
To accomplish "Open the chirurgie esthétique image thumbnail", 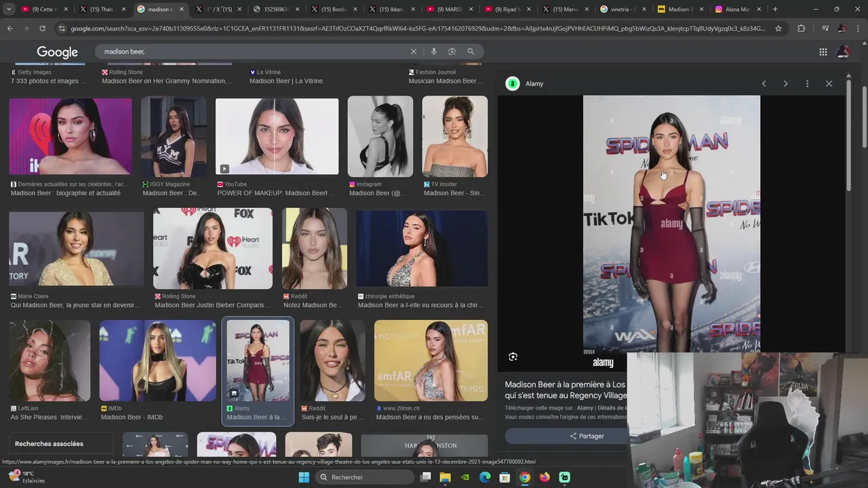I will coord(422,248).
